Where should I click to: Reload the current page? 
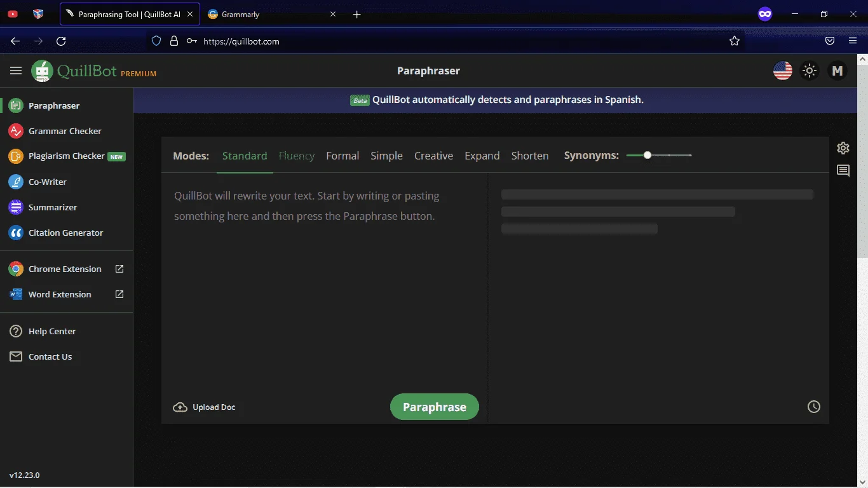click(x=61, y=41)
